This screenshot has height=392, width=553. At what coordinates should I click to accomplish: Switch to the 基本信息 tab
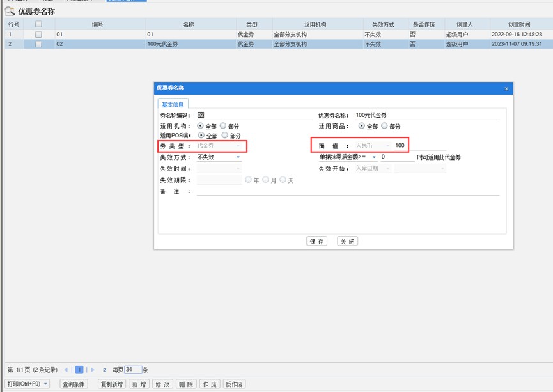point(173,104)
